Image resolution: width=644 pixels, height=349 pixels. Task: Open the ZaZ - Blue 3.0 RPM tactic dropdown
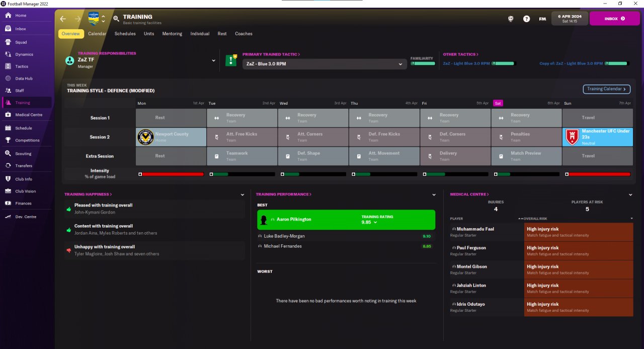tap(325, 64)
